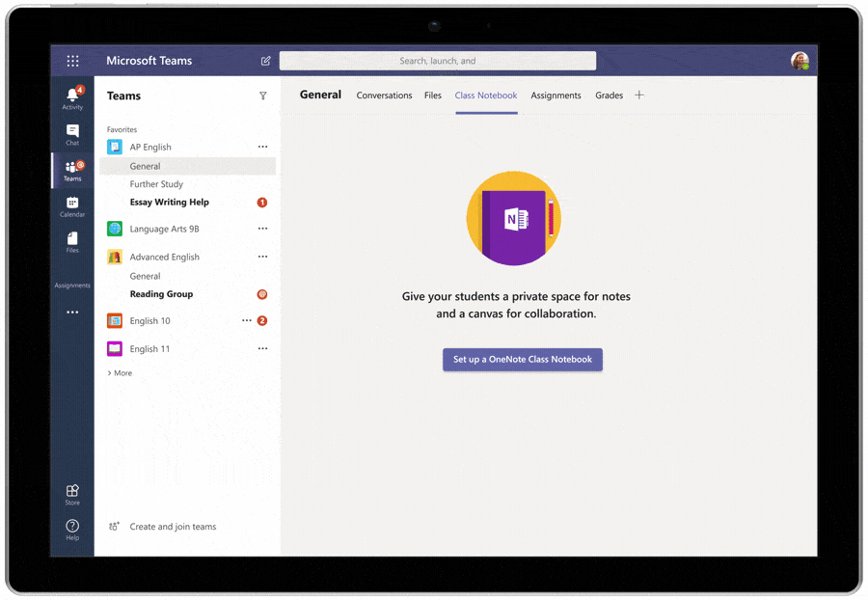Image resolution: width=868 pixels, height=600 pixels.
Task: Click the create and join teams icon
Action: tap(114, 527)
